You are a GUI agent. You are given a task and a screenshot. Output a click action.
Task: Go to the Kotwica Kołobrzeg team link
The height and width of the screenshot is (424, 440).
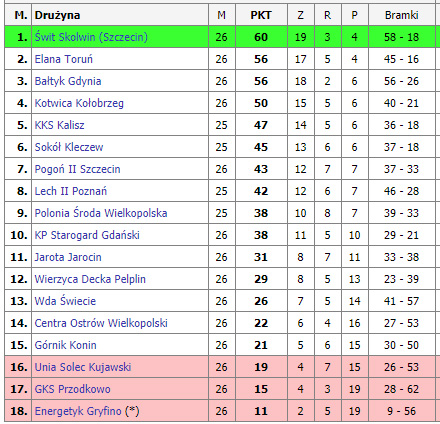point(79,103)
